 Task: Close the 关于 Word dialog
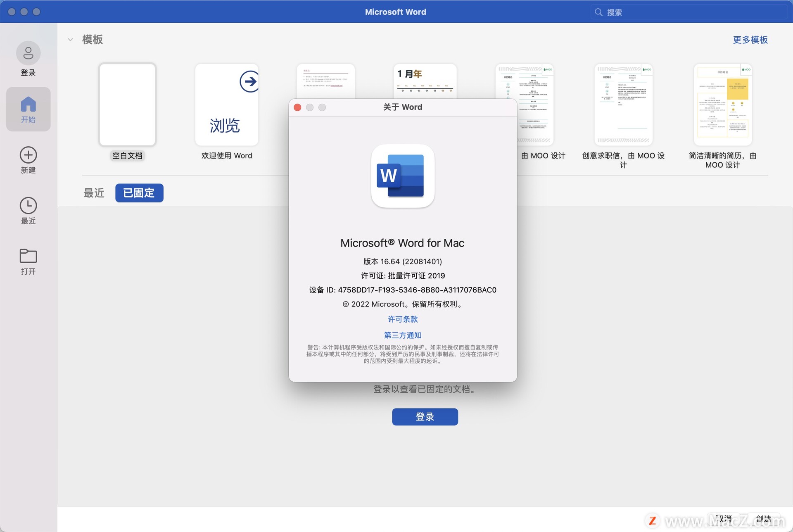pos(297,107)
